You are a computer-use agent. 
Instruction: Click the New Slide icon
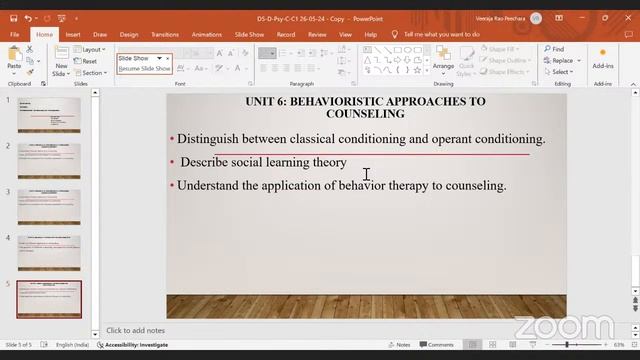(61, 53)
